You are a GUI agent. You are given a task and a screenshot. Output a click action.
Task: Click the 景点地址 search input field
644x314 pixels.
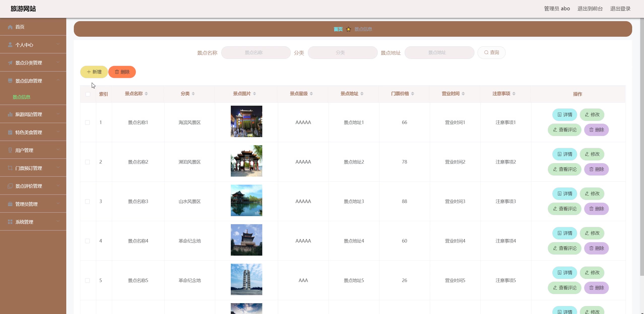click(x=439, y=53)
